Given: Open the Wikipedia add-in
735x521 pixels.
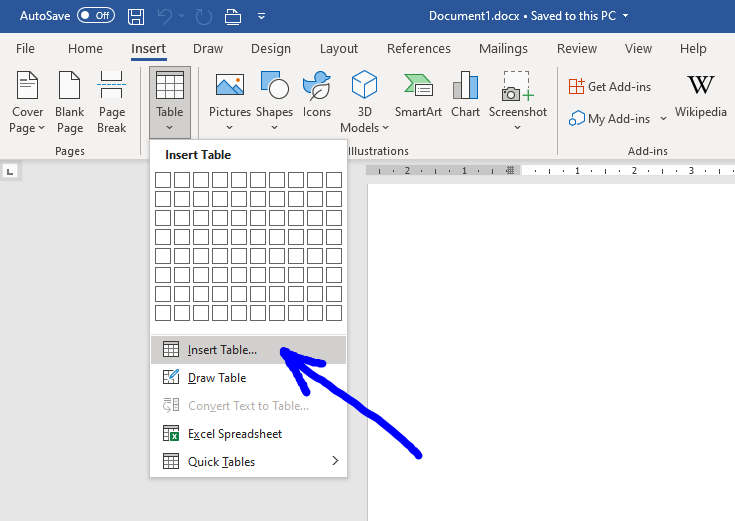Looking at the screenshot, I should point(700,96).
